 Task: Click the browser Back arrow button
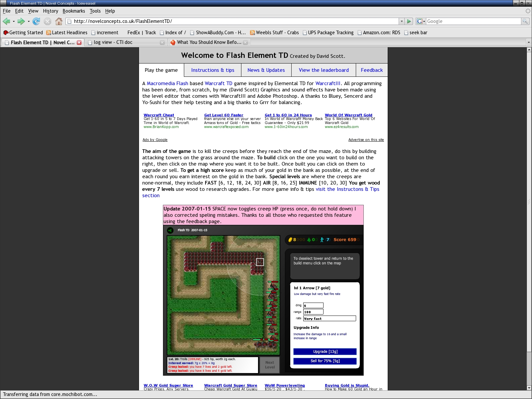(x=6, y=21)
